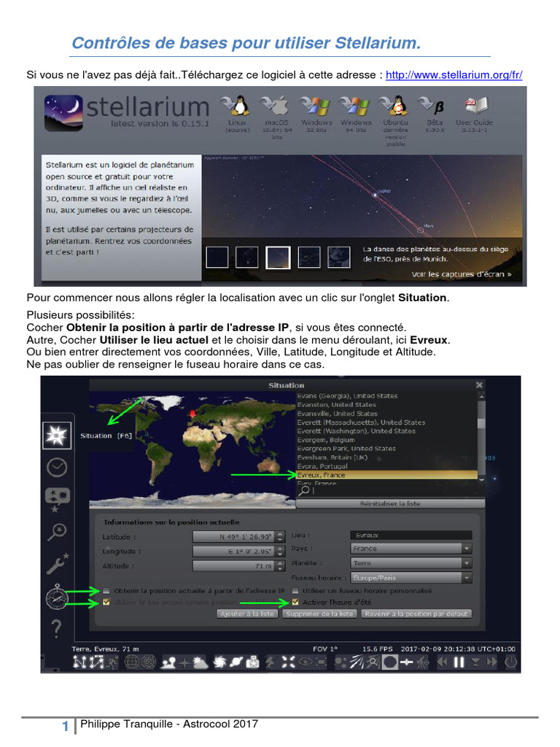
Task: Select Evora, Portugal in location list
Action: tap(322, 466)
